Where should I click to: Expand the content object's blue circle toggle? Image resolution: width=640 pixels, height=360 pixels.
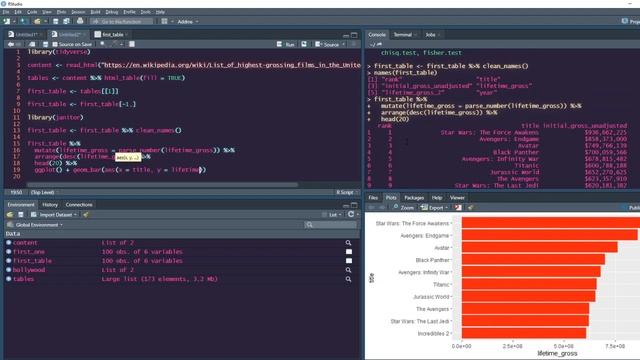point(9,242)
